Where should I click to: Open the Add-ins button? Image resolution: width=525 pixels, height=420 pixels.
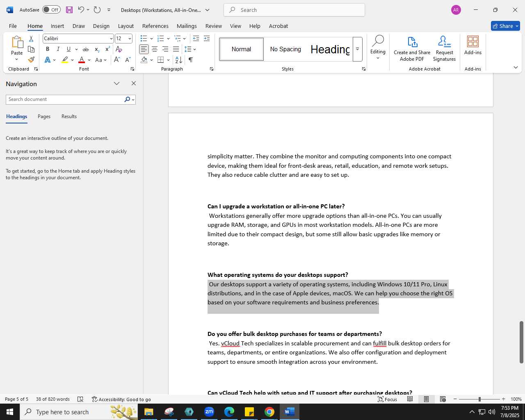pos(473,46)
